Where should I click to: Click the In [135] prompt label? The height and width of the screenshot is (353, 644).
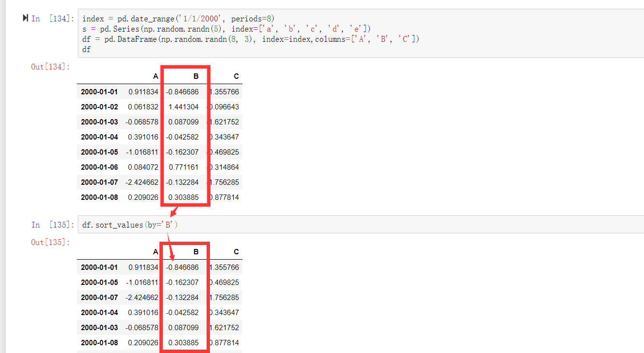click(52, 225)
